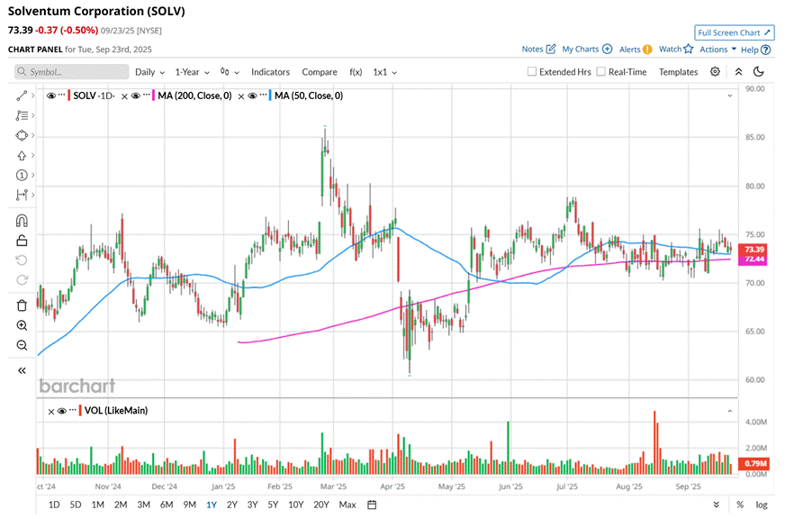Toggle the percent scale button
812x519 pixels.
740,505
